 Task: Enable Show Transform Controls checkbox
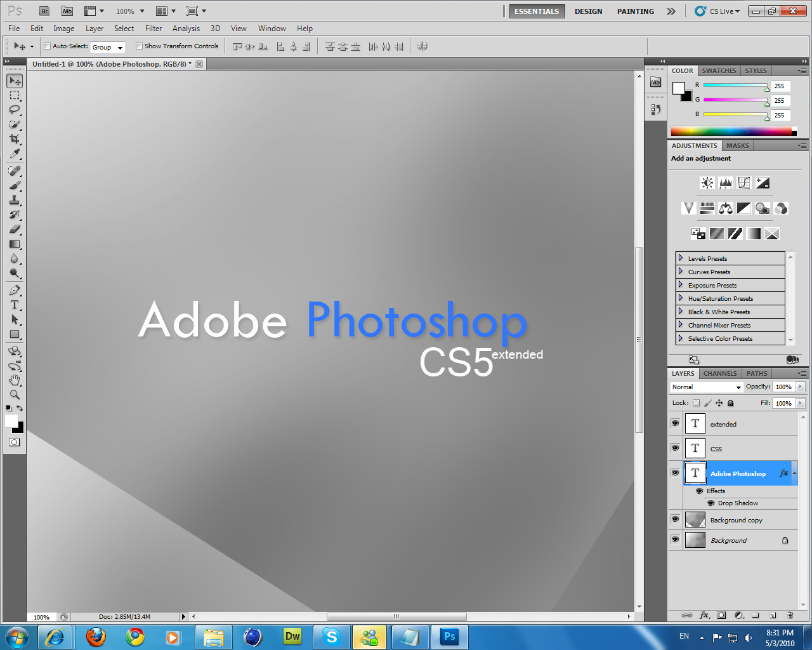139,46
